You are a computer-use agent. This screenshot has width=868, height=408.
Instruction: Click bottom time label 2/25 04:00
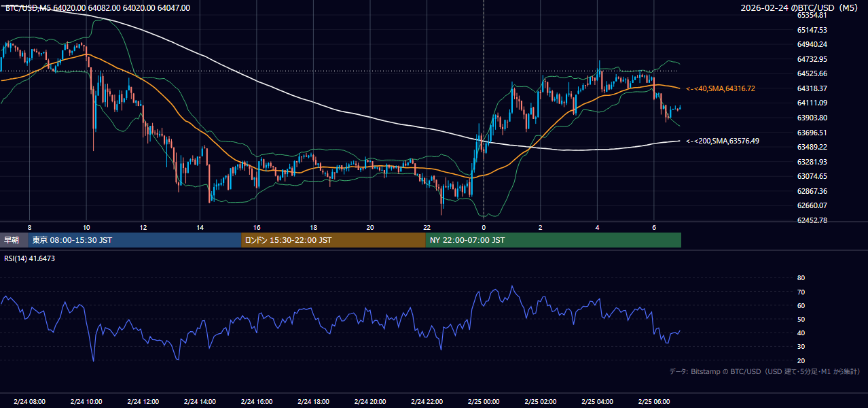pyautogui.click(x=597, y=401)
